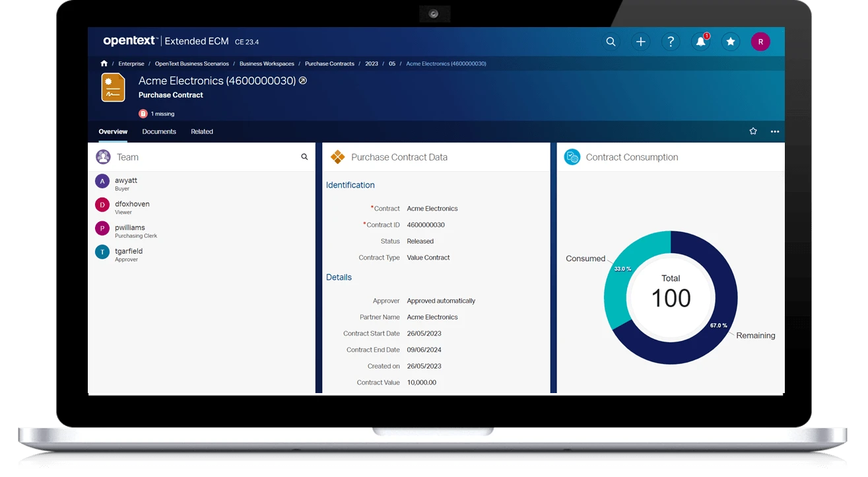Click Acme Electronics (4600000030) breadcrumb
The height and width of the screenshot is (477, 868).
click(446, 64)
